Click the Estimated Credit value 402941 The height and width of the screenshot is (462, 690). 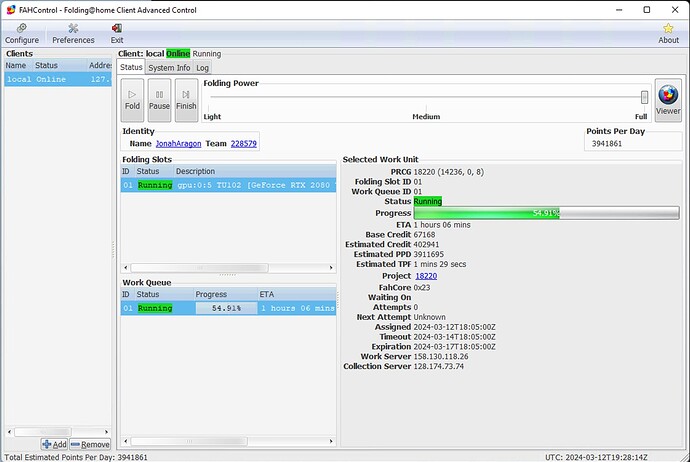(426, 244)
